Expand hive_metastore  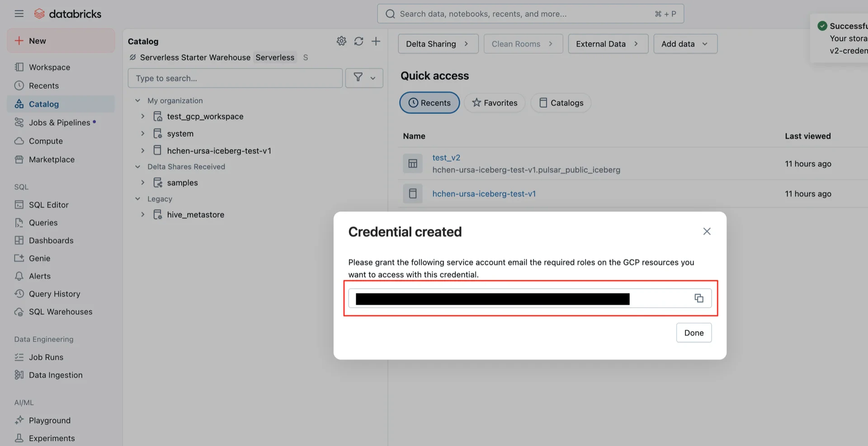pyautogui.click(x=143, y=215)
